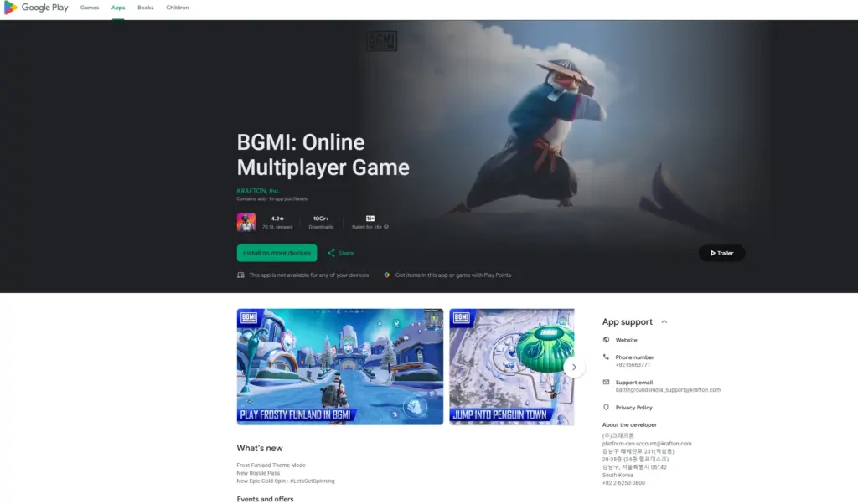
Task: Click the Support email envelope icon
Action: pos(606,382)
